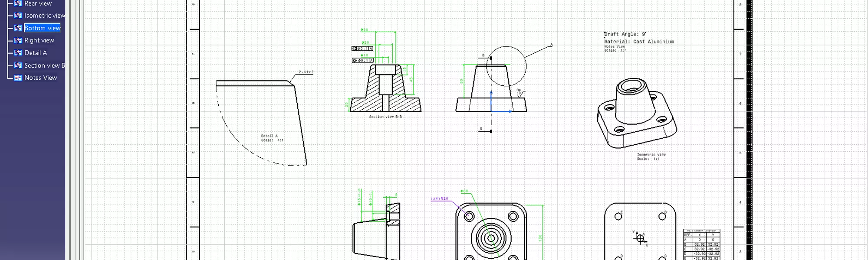This screenshot has width=868, height=260.
Task: Select Detail A in the specification tree
Action: coord(36,53)
